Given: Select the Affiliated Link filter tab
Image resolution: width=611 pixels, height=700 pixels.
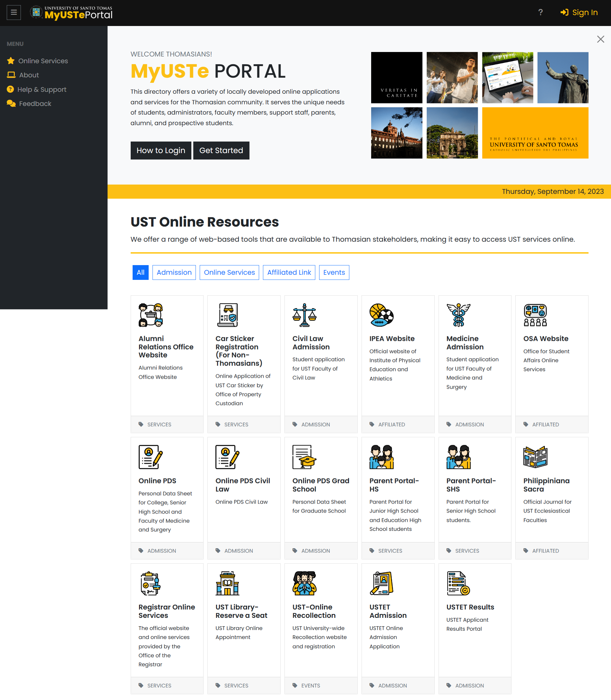Looking at the screenshot, I should pos(289,272).
